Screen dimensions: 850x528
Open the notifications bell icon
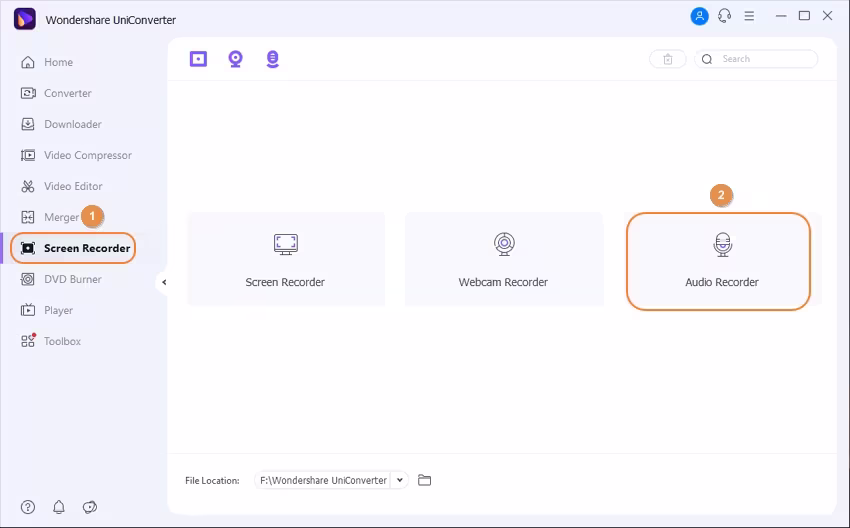pos(59,507)
